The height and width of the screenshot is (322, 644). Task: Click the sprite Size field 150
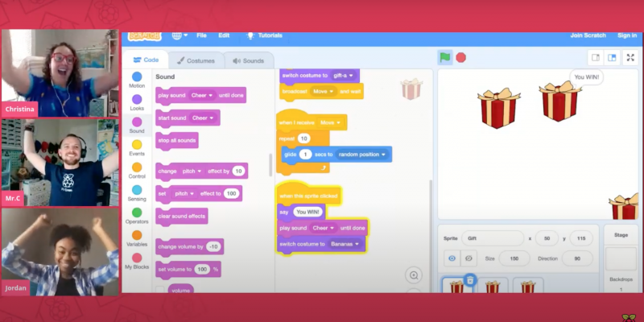click(514, 258)
